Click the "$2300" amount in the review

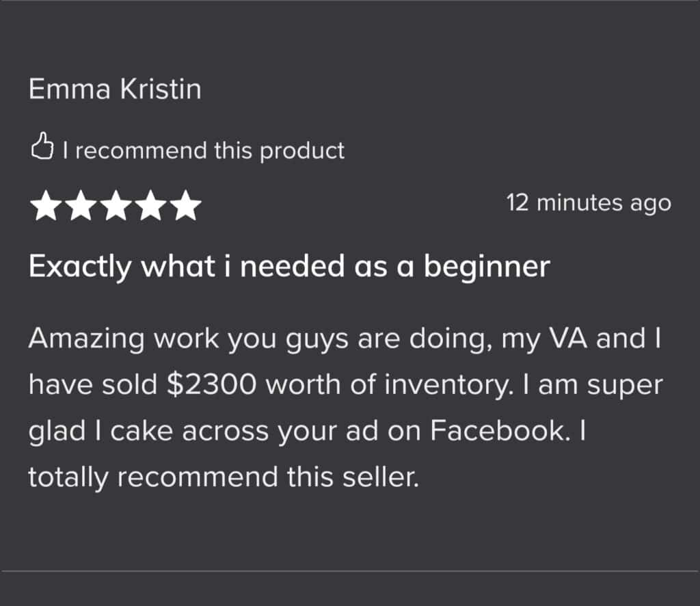tap(212, 385)
